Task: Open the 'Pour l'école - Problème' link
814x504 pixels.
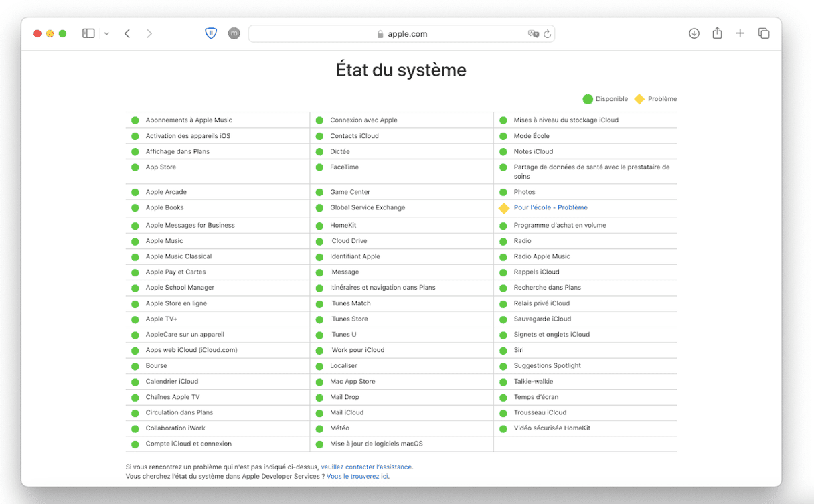Action: (x=550, y=207)
